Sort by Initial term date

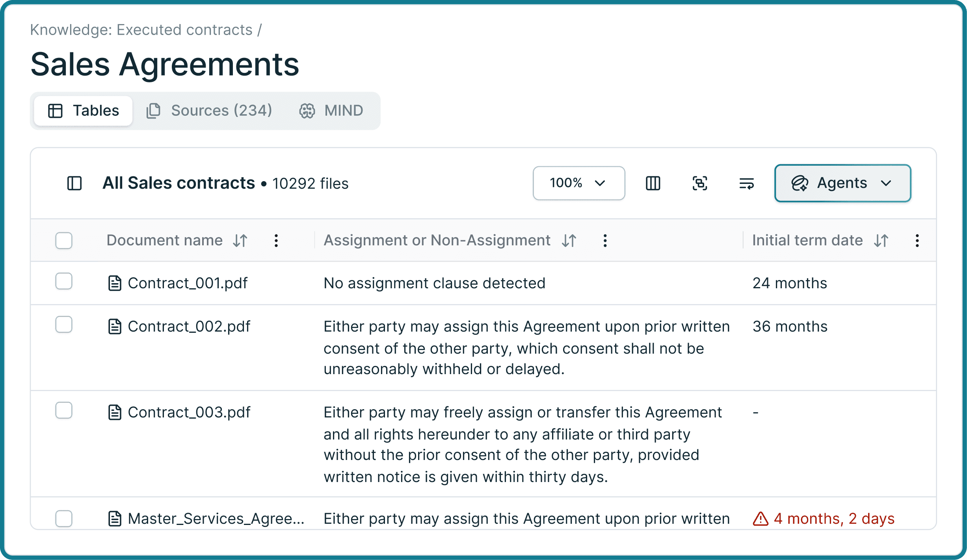tap(881, 240)
